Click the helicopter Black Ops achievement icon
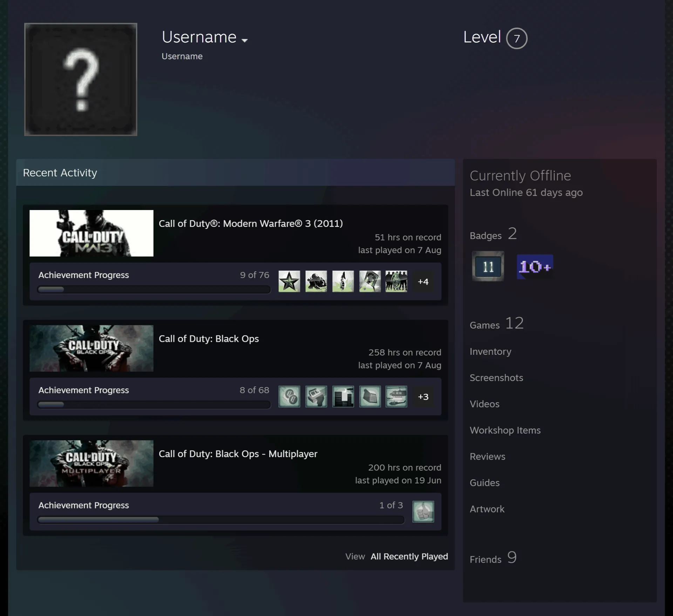Viewport: 673px width, 616px height. 396,396
